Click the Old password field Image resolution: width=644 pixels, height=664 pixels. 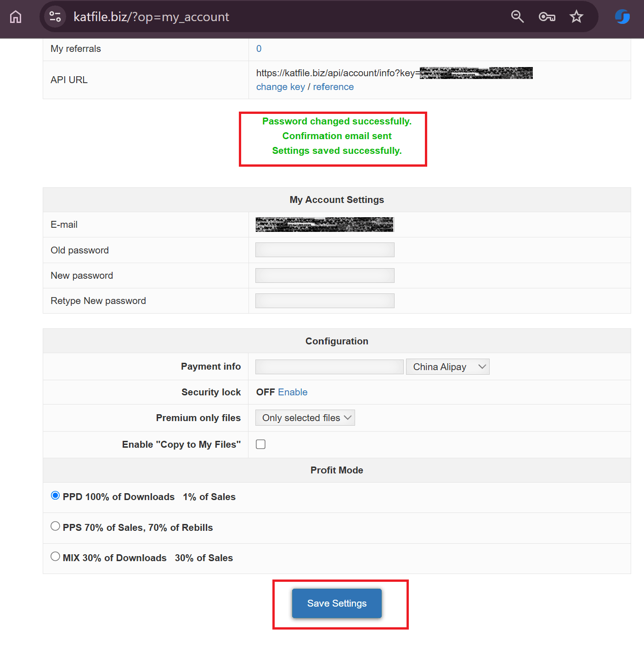pyautogui.click(x=325, y=250)
